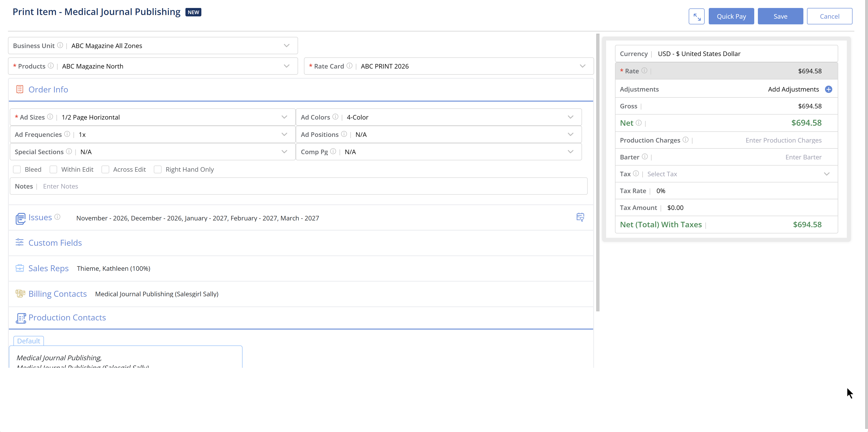This screenshot has height=432, width=868.
Task: Click the Sales Reps briefcase icon
Action: tap(20, 268)
